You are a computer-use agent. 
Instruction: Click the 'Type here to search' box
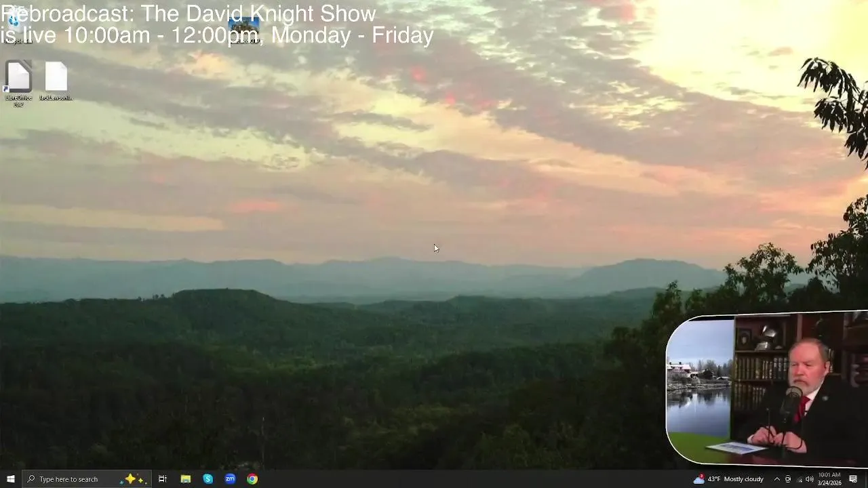coord(86,479)
